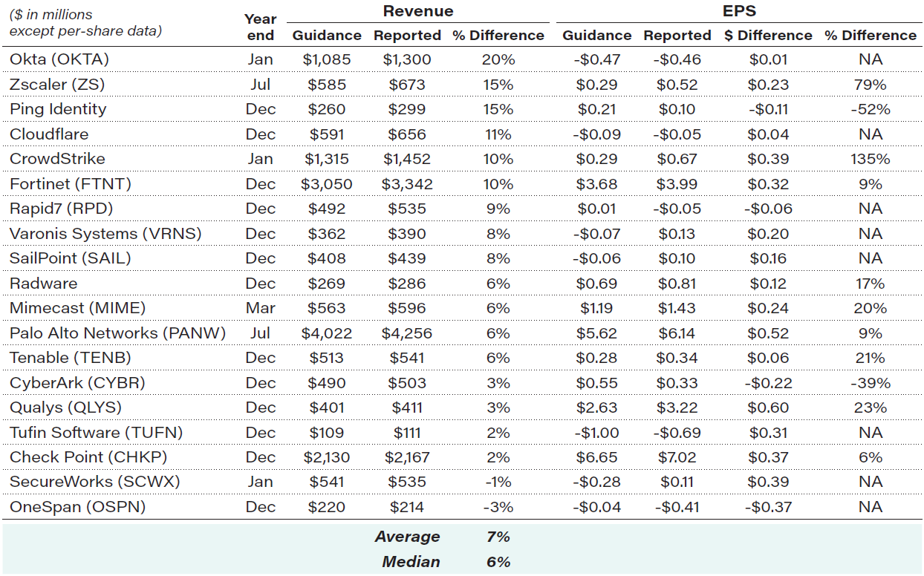Select the EPS group header

[738, 11]
